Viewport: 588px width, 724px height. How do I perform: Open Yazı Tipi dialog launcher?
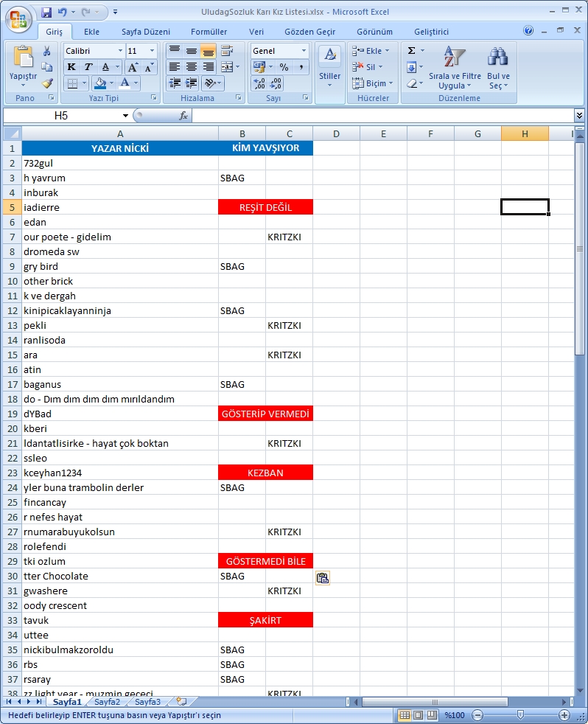coord(154,98)
